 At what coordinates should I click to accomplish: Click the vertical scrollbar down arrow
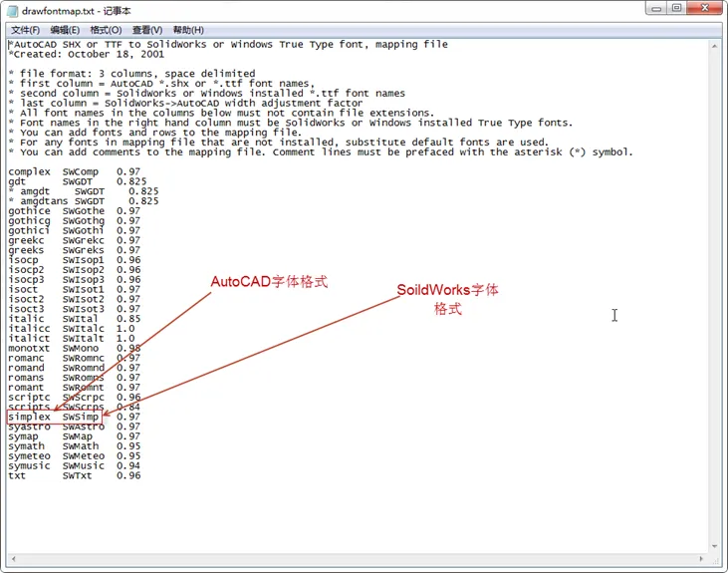click(714, 546)
